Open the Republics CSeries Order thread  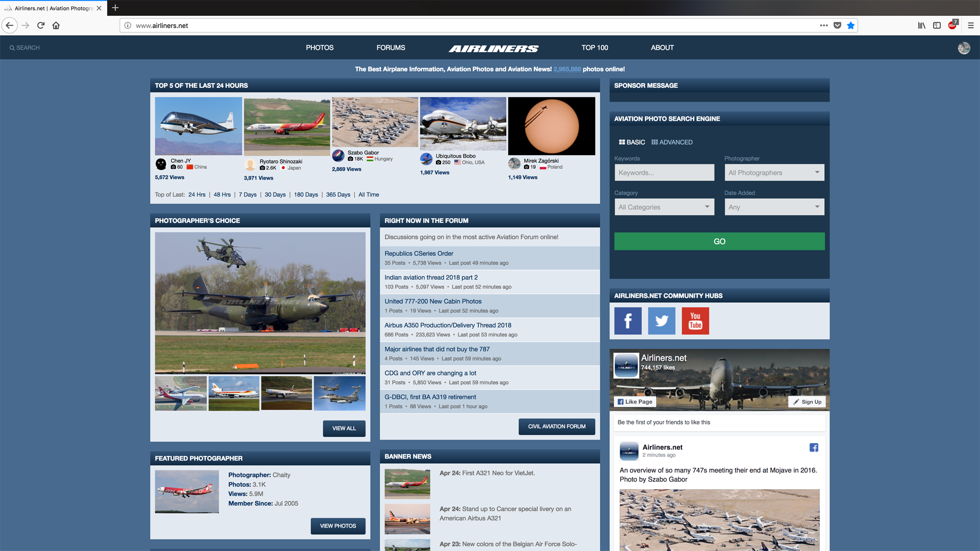coord(419,254)
